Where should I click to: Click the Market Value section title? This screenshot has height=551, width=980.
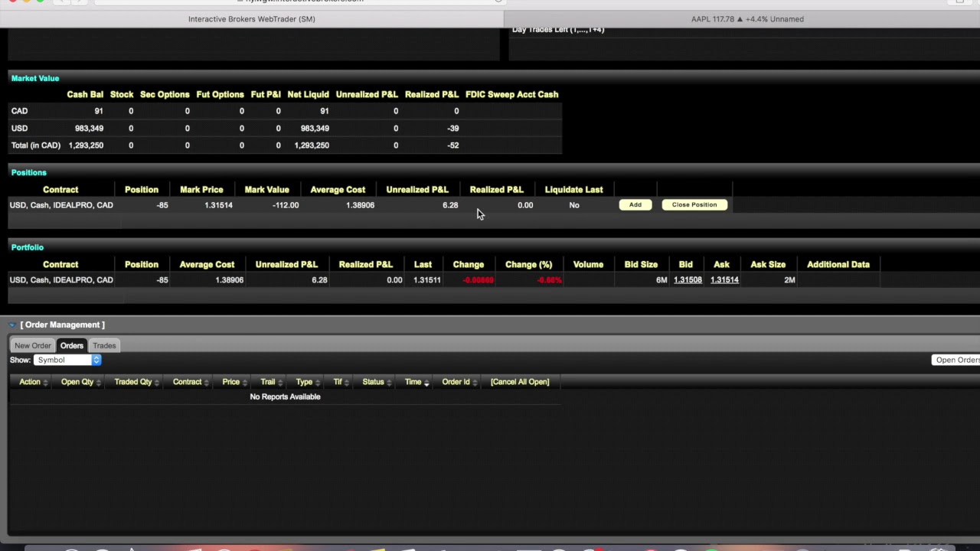[35, 78]
